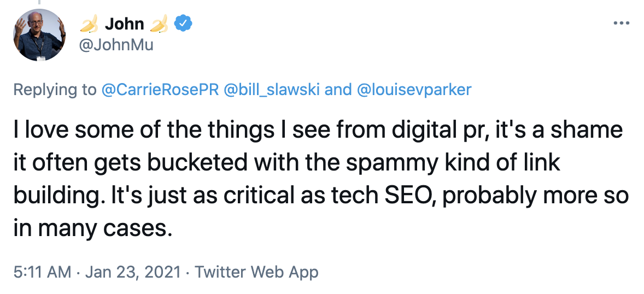This screenshot has height=294, width=644.
Task: Open the @CarrieRosePR mention
Action: (160, 90)
